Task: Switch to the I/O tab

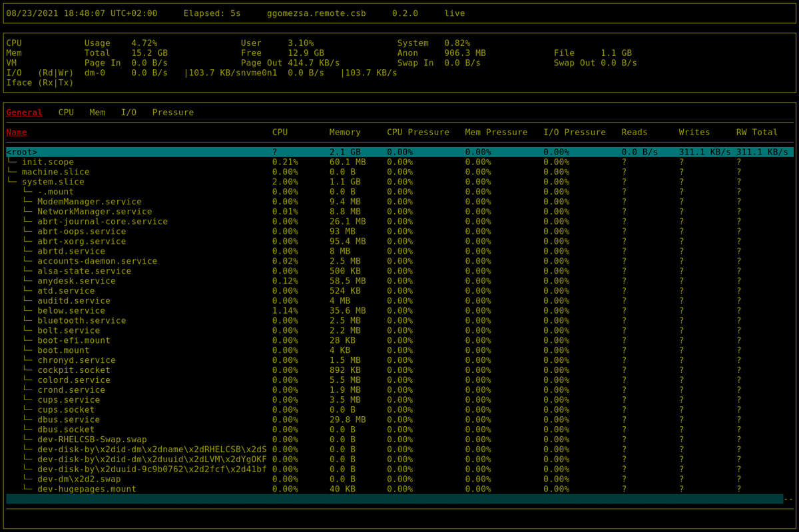Action: coord(129,113)
